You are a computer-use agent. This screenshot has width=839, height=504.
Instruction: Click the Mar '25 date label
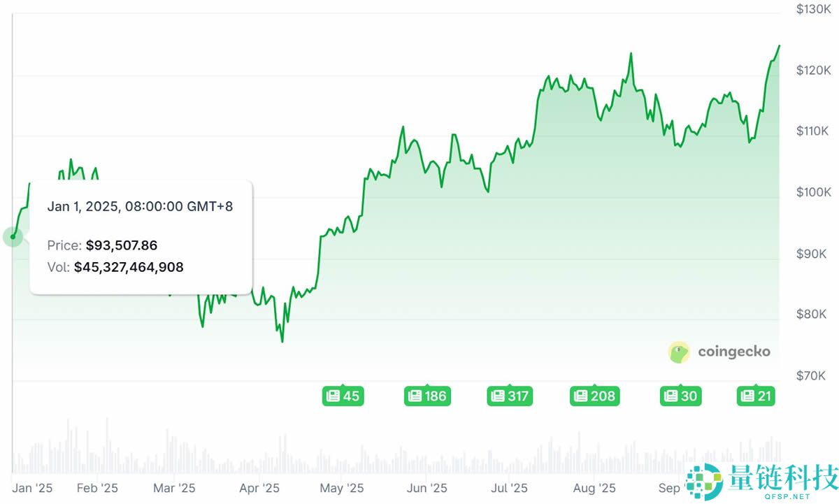coord(174,488)
